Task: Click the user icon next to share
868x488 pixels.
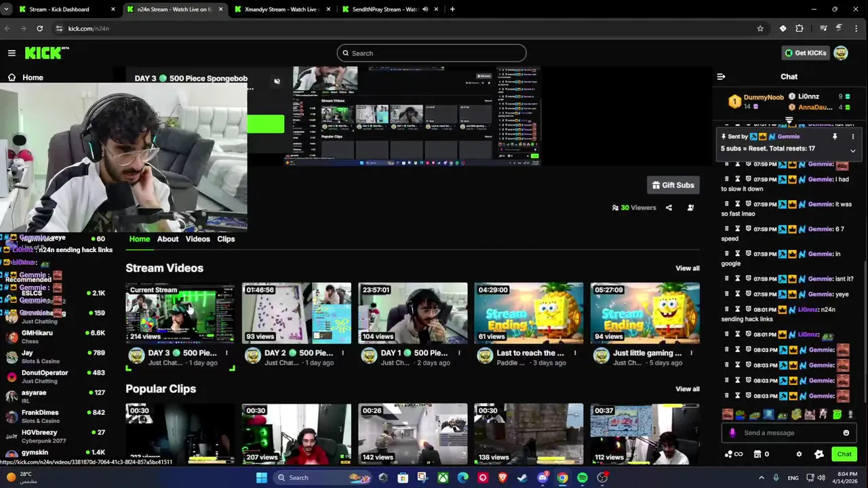Action: pyautogui.click(x=690, y=207)
